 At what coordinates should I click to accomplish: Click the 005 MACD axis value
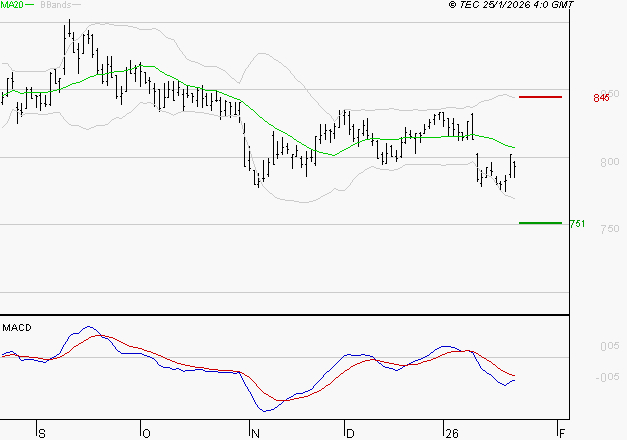pyautogui.click(x=610, y=346)
